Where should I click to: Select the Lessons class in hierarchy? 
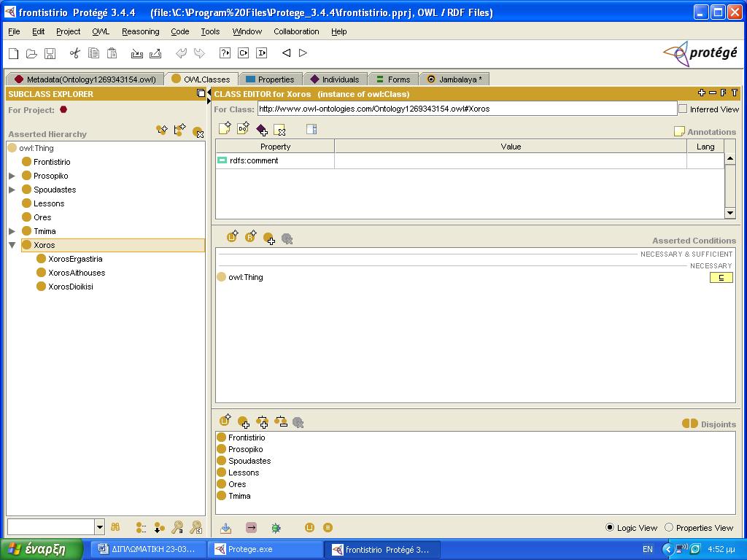(49, 203)
